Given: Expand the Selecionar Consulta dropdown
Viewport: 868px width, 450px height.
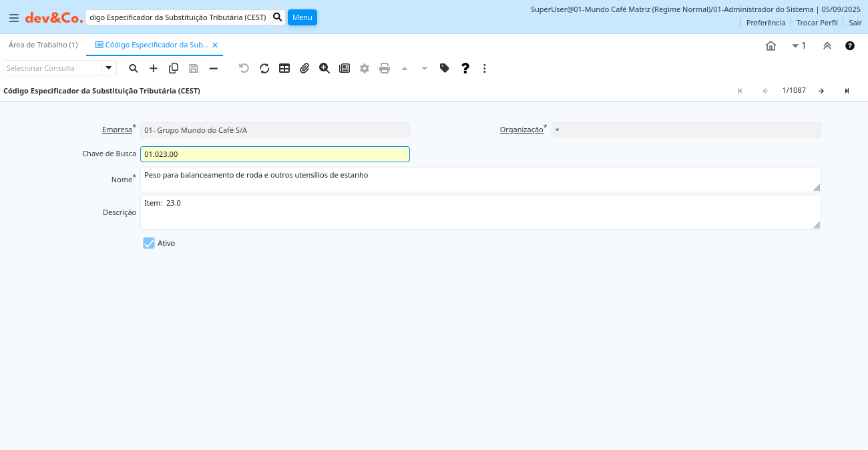Looking at the screenshot, I should point(109,68).
